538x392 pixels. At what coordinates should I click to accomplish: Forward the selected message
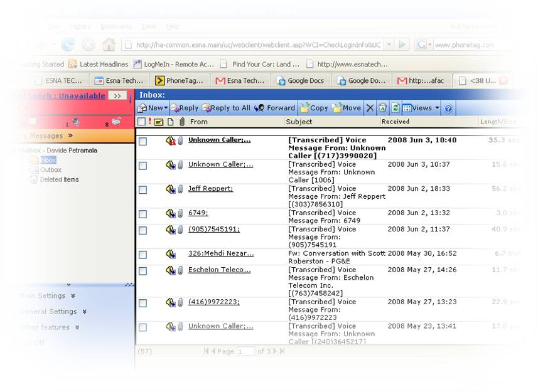pyautogui.click(x=274, y=108)
